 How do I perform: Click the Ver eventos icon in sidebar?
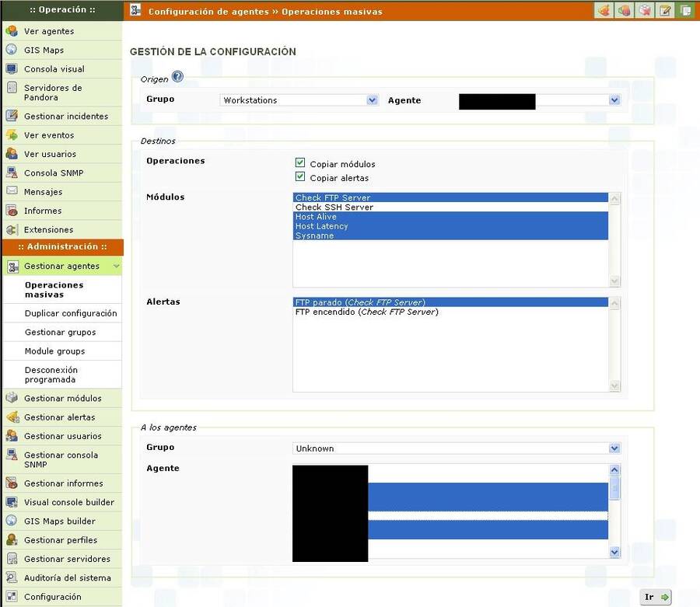12,135
